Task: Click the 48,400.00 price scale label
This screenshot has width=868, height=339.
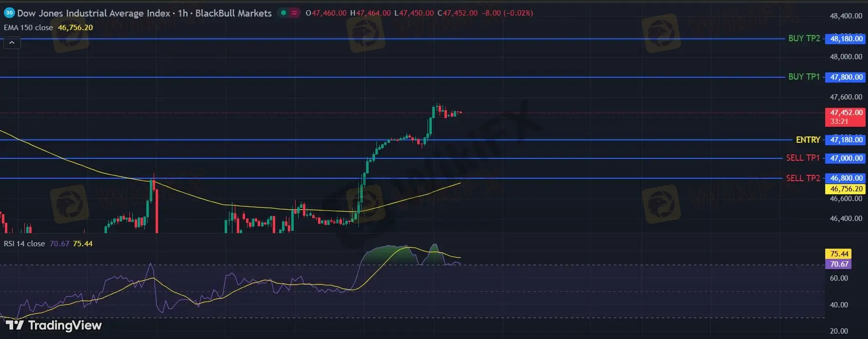Action: (x=846, y=16)
